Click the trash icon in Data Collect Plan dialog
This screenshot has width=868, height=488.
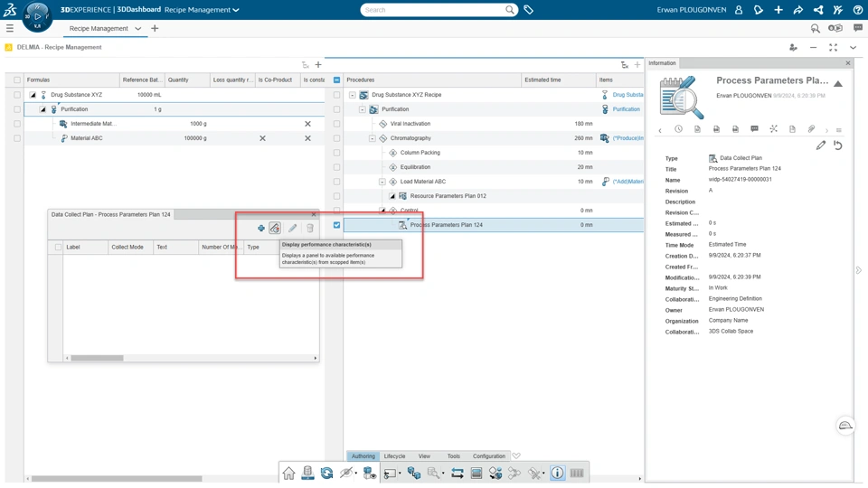tap(310, 228)
